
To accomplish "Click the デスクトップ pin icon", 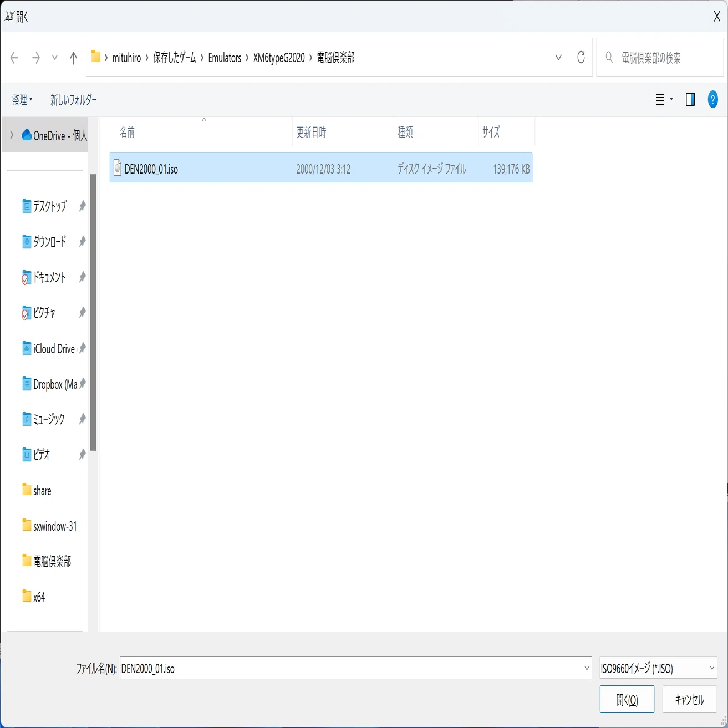I will click(82, 206).
